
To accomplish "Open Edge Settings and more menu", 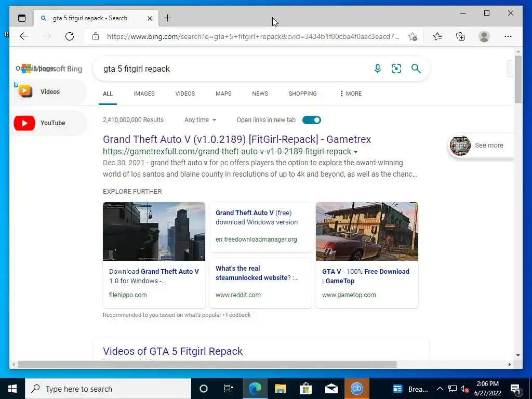I will tap(508, 36).
